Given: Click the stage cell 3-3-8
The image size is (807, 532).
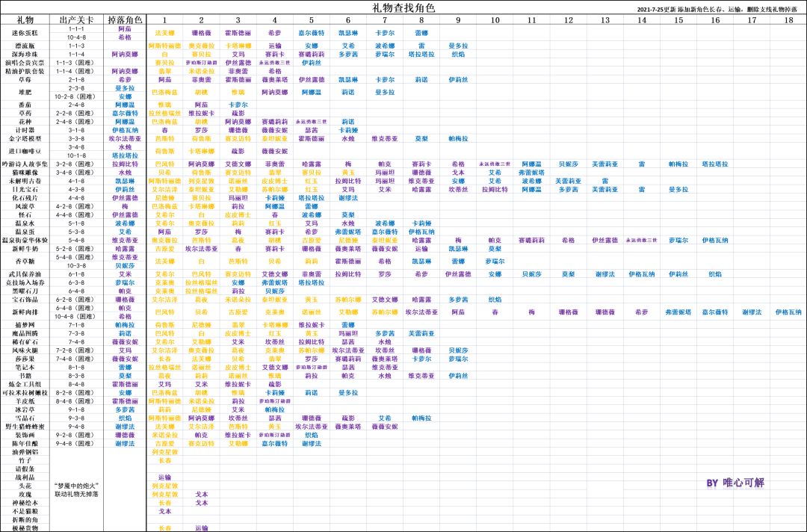Looking at the screenshot, I should point(77,138).
